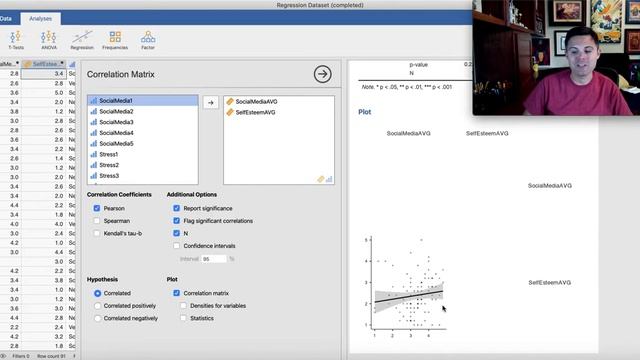Select Stress2 in the variable list
This screenshot has height=360, width=640.
click(142, 165)
